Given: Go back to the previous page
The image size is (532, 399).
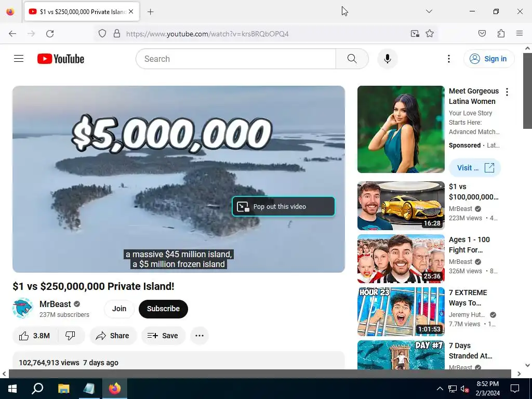Looking at the screenshot, I should 12,34.
